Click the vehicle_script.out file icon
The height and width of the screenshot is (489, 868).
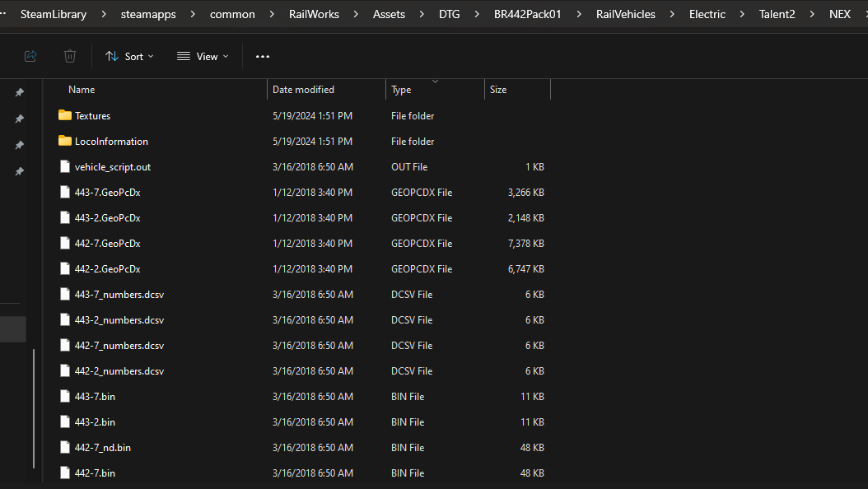(65, 167)
